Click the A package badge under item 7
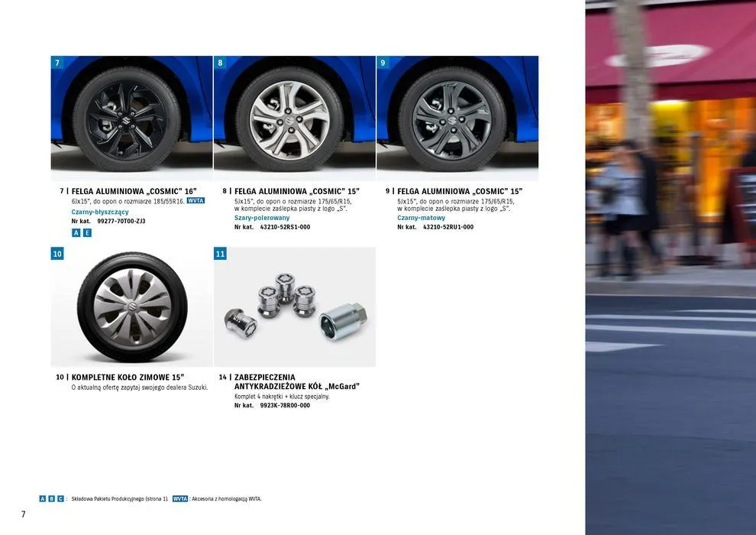The height and width of the screenshot is (535, 756). pyautogui.click(x=76, y=233)
